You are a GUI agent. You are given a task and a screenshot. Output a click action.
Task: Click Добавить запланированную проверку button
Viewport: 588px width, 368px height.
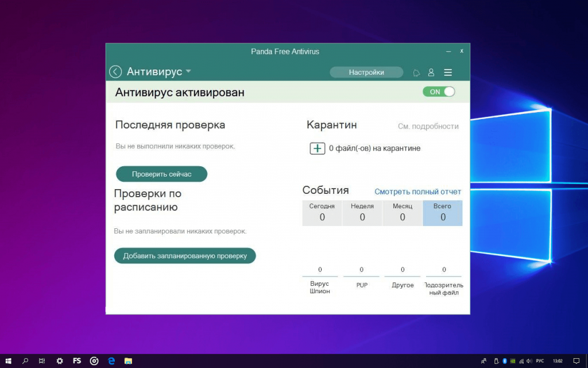(x=185, y=256)
